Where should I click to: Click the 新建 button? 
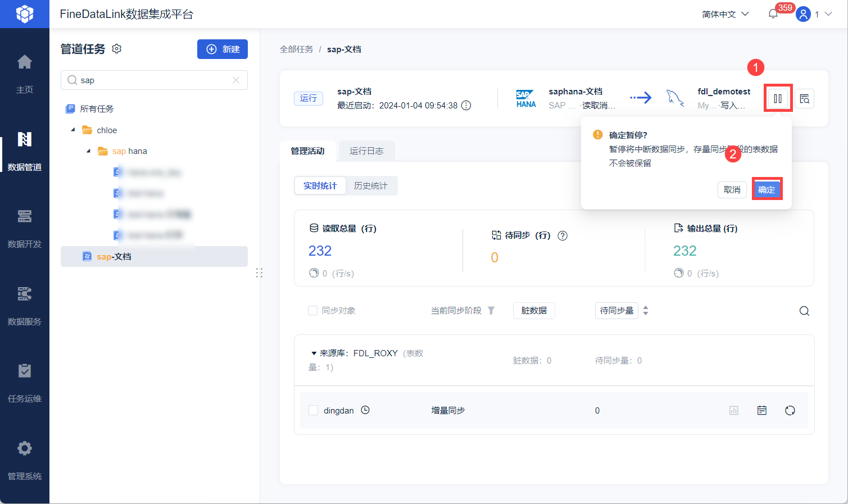(223, 49)
